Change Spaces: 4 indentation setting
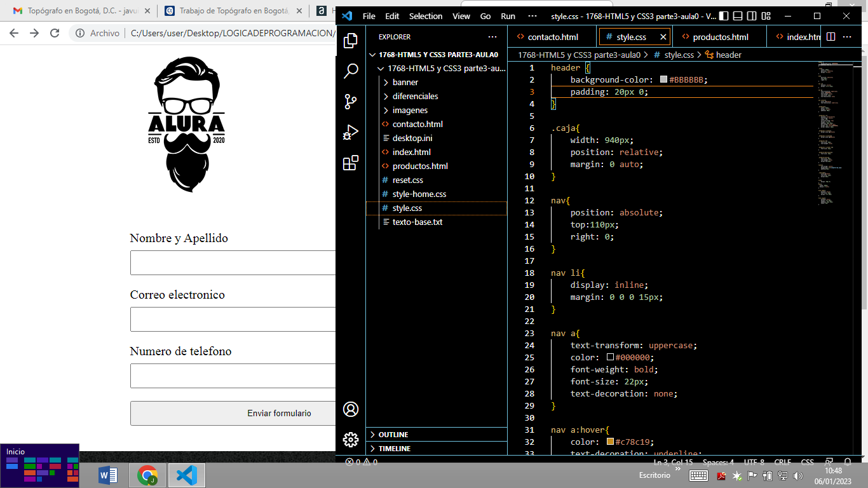This screenshot has height=488, width=868. point(718,462)
